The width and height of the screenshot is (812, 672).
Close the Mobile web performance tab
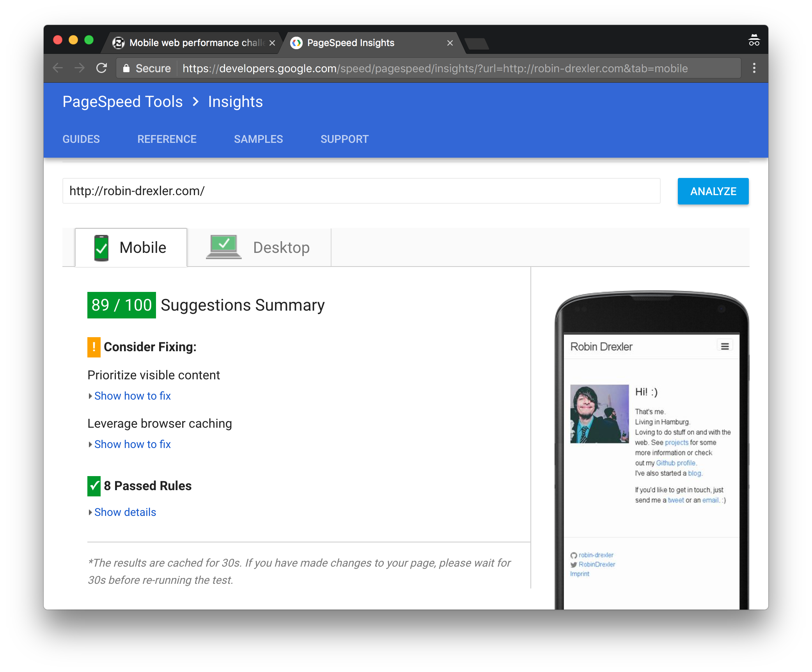click(x=272, y=43)
